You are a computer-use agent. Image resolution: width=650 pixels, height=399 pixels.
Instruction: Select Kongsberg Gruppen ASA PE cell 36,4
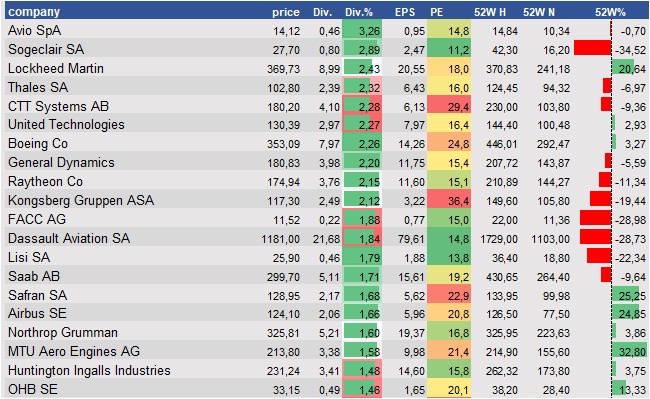point(449,201)
